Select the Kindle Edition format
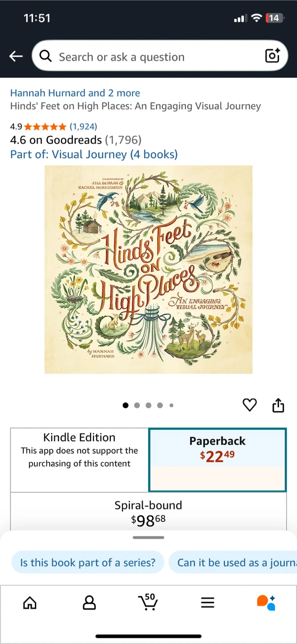This screenshot has height=644, width=297. (x=79, y=460)
